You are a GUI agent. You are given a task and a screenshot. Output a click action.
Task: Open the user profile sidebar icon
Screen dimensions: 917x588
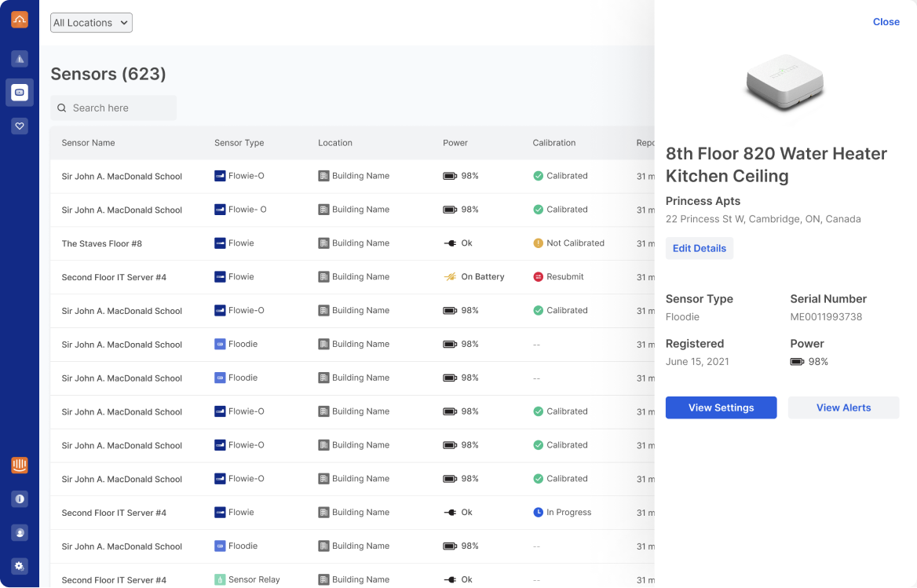pyautogui.click(x=20, y=532)
